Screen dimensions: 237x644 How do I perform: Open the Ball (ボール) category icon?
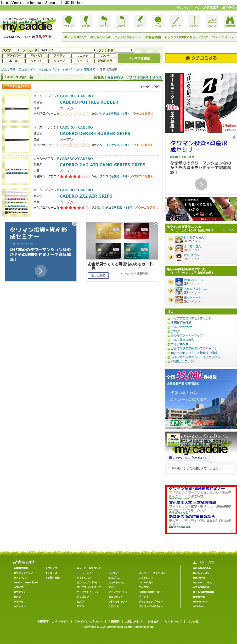158,21
